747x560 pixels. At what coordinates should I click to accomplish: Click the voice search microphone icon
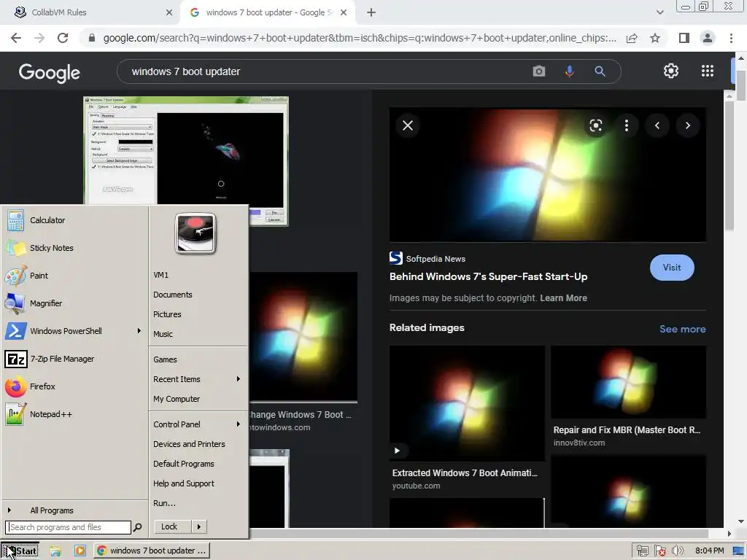coord(569,71)
